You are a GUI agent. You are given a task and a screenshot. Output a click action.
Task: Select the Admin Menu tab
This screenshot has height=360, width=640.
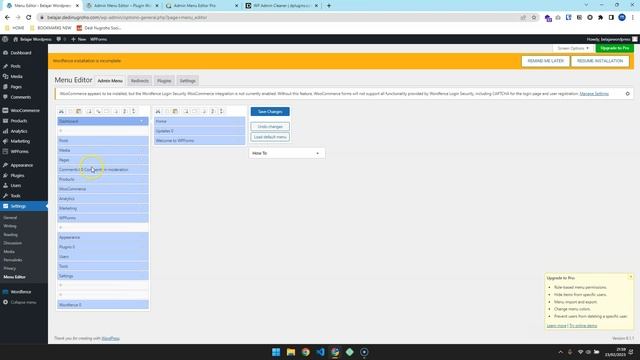[110, 81]
